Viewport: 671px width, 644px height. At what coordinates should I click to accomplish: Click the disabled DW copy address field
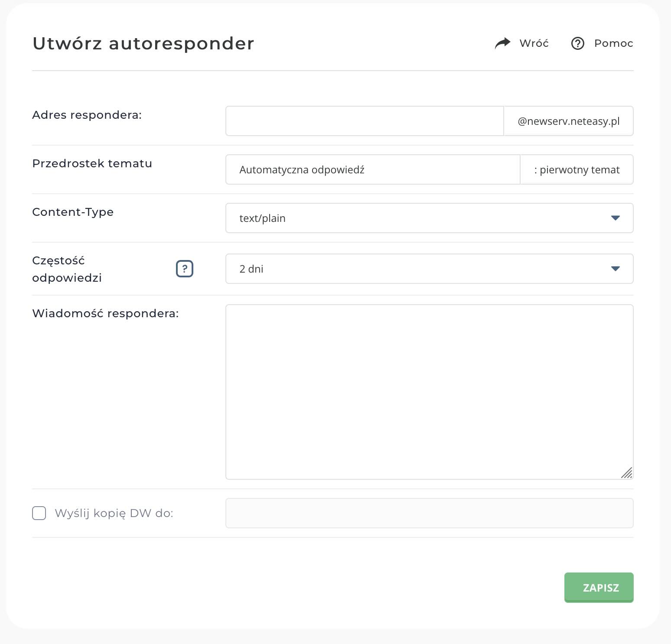tap(429, 513)
